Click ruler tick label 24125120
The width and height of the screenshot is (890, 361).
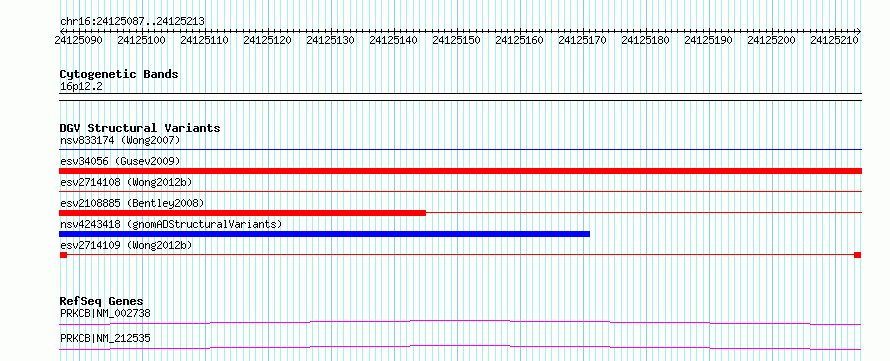pyautogui.click(x=267, y=40)
